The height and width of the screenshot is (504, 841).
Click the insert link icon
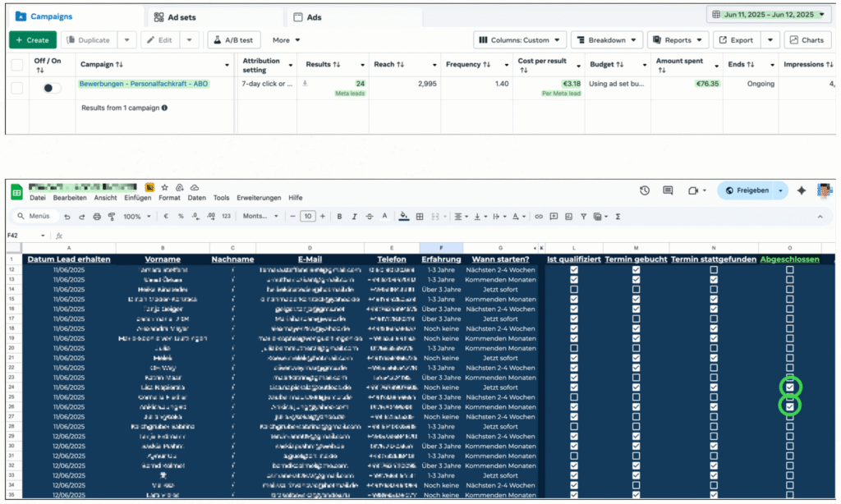(539, 217)
